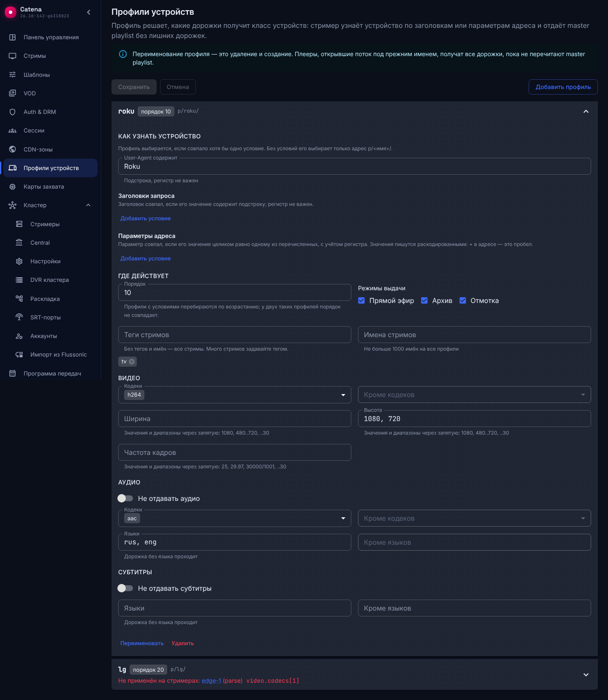Click the globe icon beside CDN-зоны

13,149
